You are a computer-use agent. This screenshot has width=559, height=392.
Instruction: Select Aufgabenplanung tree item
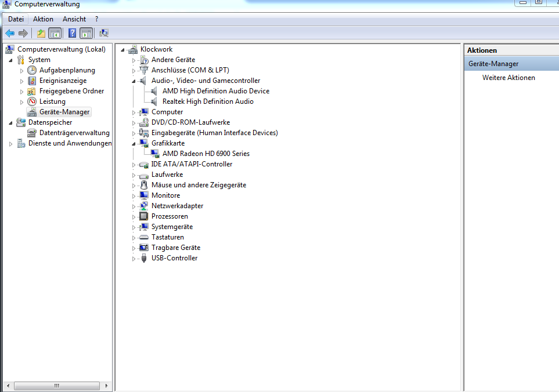67,70
